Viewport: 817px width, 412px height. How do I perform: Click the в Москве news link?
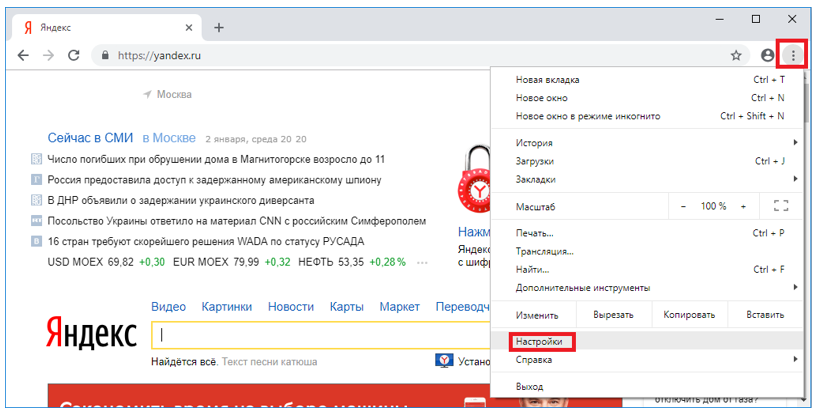coord(169,138)
